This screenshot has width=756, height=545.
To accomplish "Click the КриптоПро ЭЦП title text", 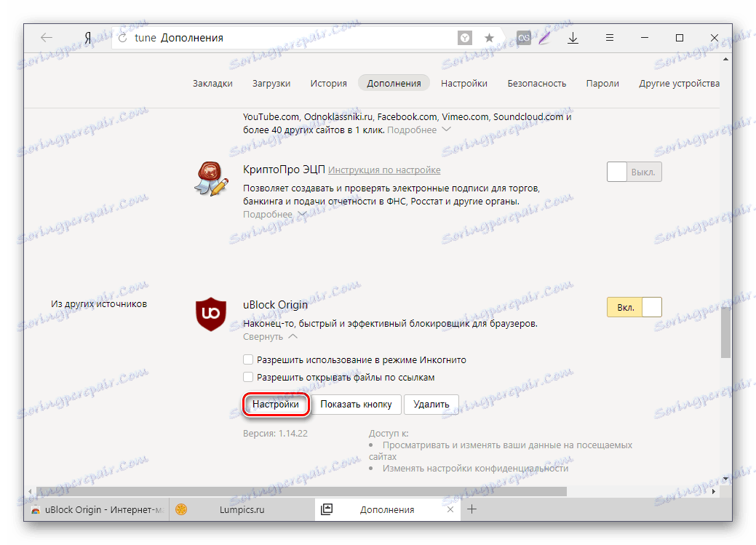I will (x=284, y=170).
